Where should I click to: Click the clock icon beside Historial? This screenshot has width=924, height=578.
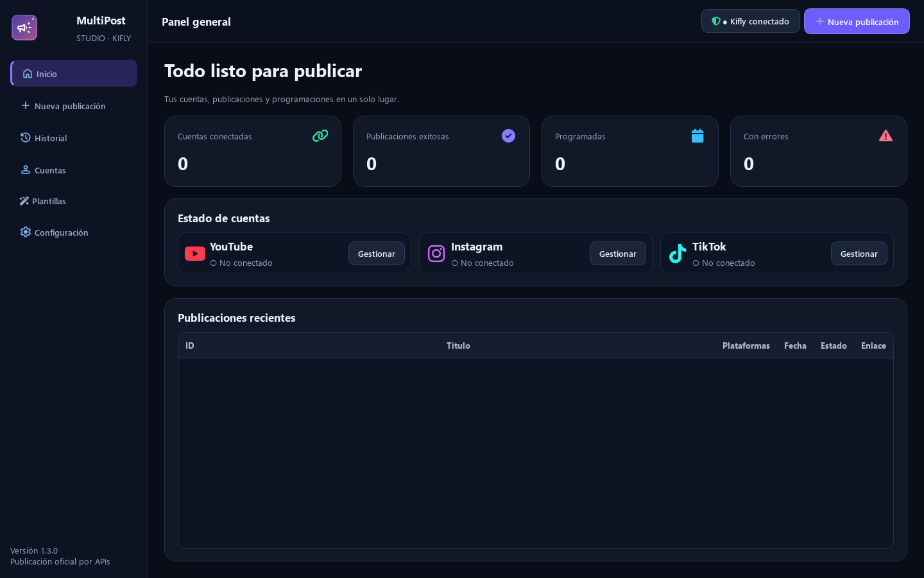coord(26,137)
